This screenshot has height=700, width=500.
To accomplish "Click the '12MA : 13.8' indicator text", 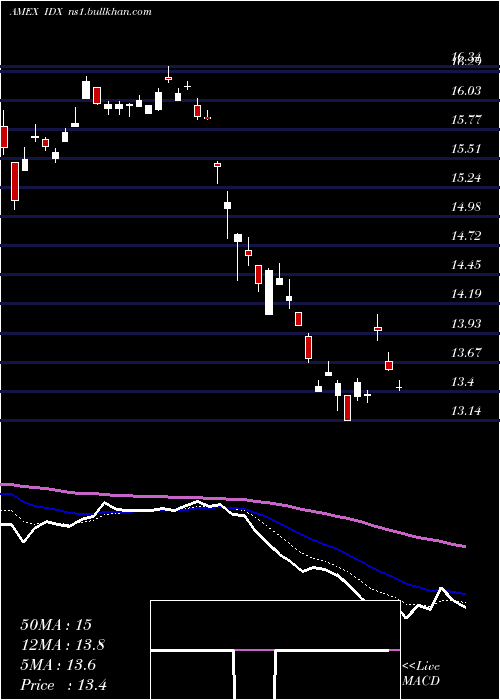I will click(63, 645).
